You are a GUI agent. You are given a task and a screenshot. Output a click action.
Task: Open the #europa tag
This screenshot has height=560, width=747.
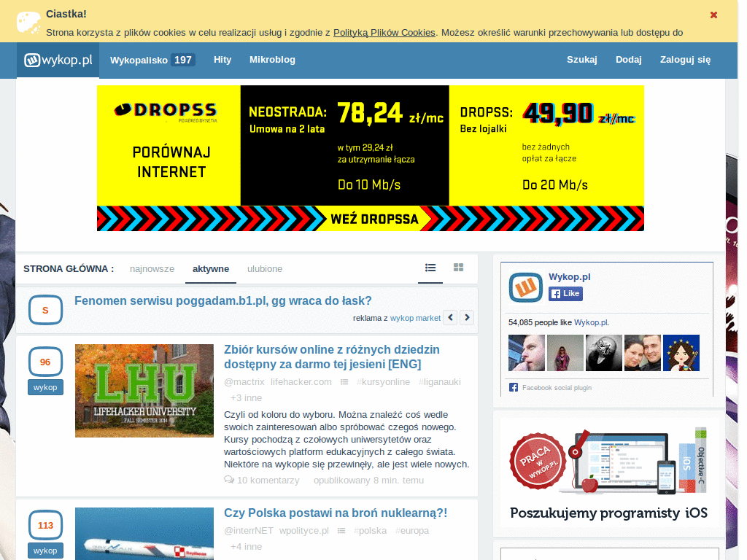(412, 531)
